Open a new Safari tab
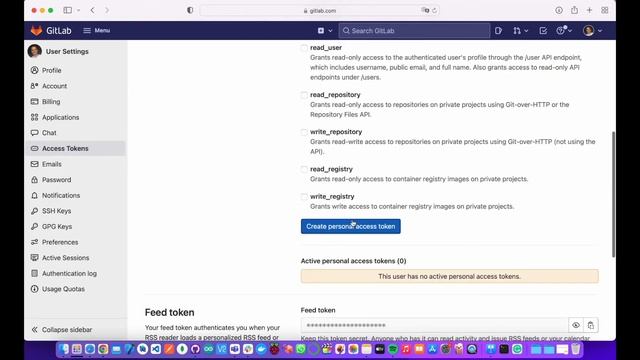 click(589, 10)
